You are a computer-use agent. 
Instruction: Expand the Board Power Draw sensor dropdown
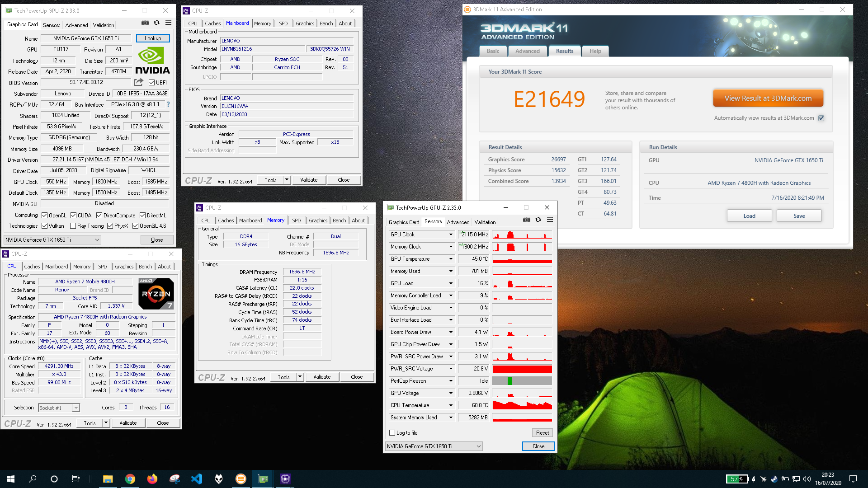point(451,332)
